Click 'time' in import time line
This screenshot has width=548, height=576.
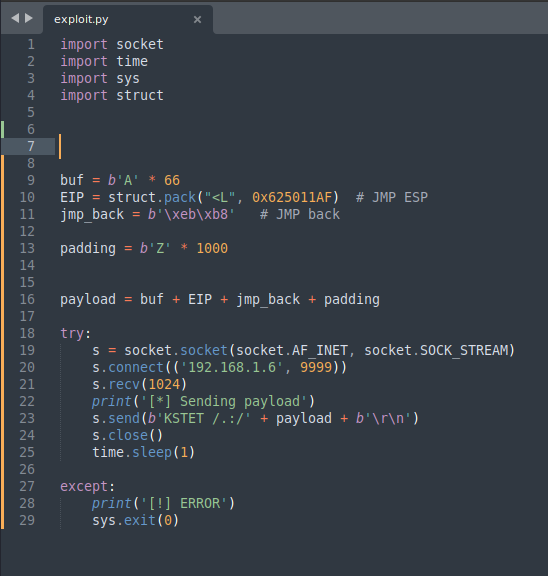[132, 61]
